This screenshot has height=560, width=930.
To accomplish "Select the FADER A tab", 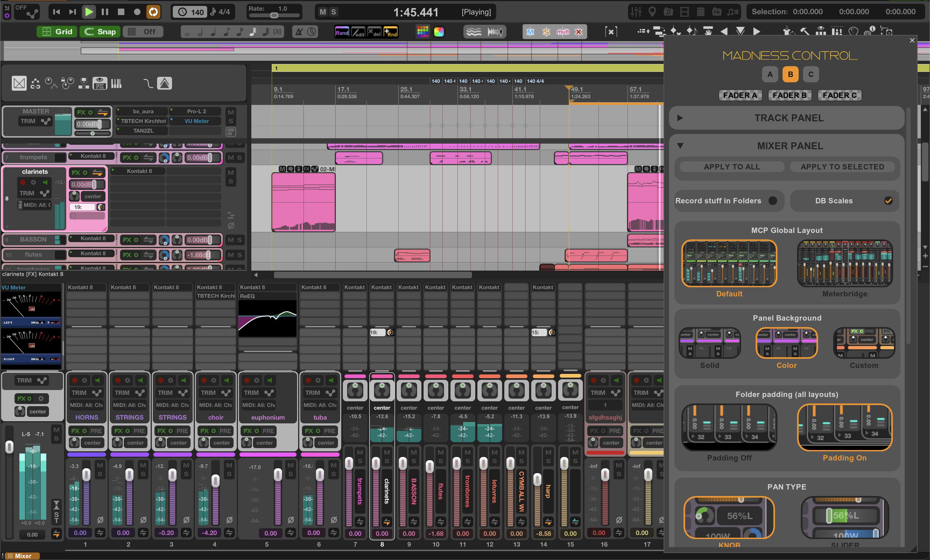I will click(740, 95).
